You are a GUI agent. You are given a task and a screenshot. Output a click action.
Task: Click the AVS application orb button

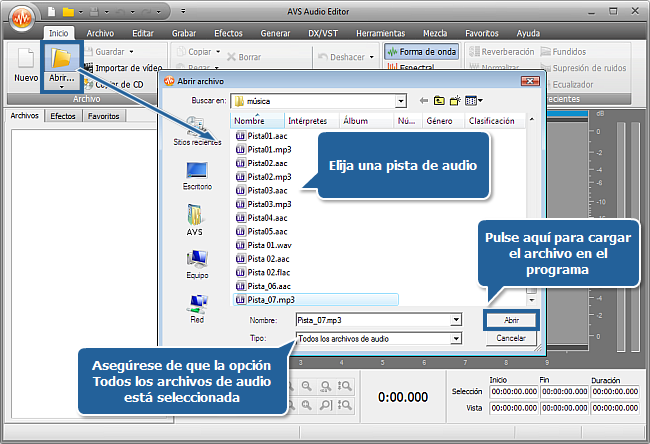tap(22, 17)
